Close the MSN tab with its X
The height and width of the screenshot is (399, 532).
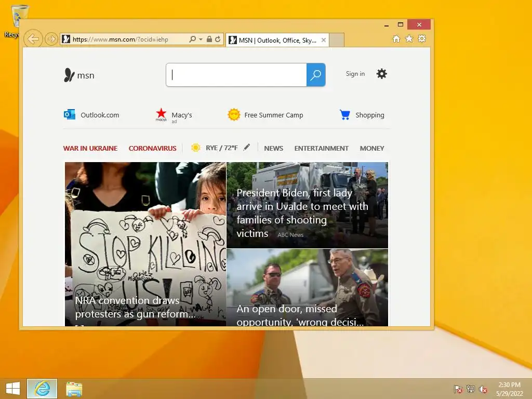tap(324, 40)
